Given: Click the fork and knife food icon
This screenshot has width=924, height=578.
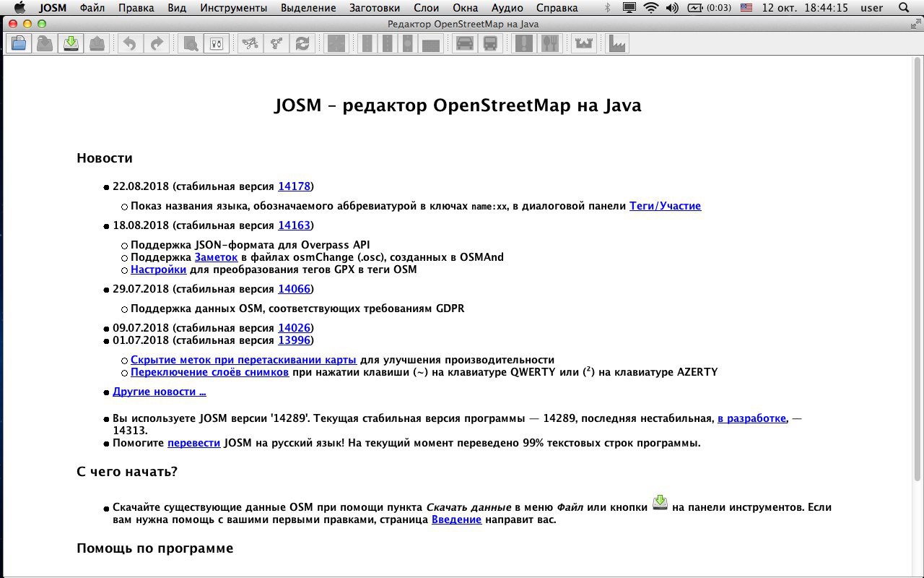Looking at the screenshot, I should click(549, 44).
